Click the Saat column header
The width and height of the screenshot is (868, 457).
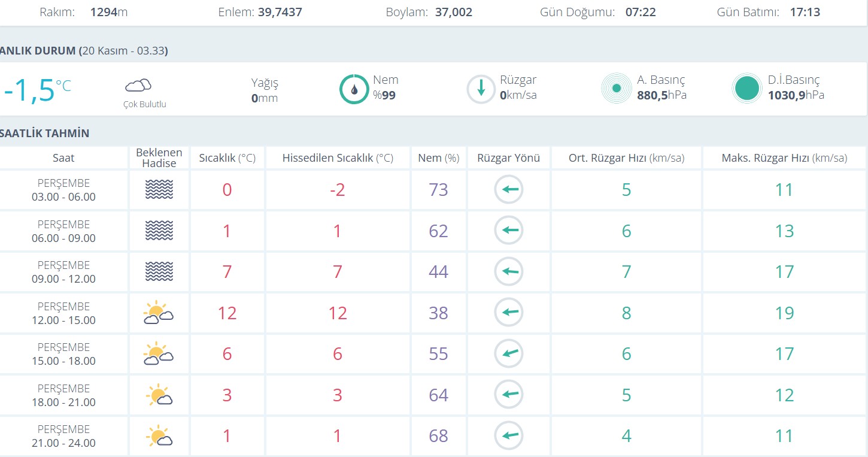point(63,158)
